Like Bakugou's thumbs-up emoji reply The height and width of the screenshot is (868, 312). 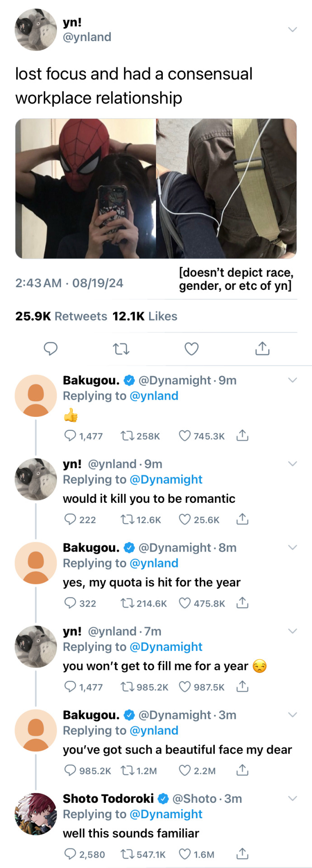coord(184,436)
